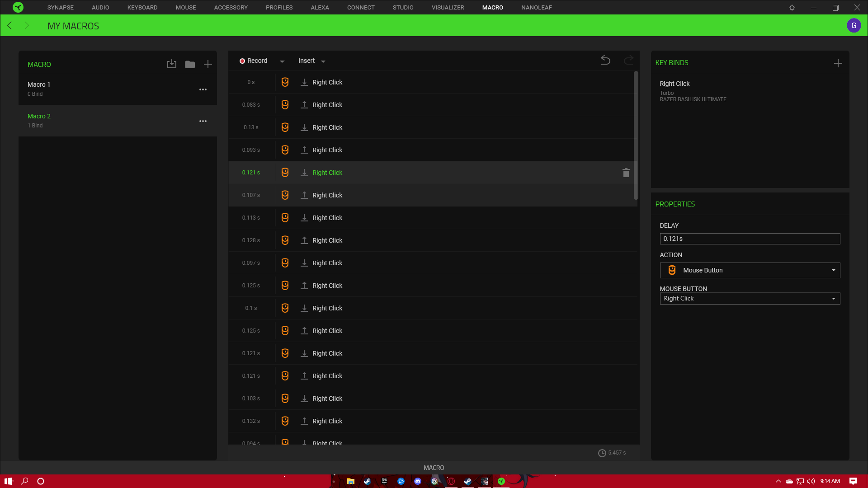Delete the selected 0.121 s Right Click step
The width and height of the screenshot is (868, 488).
626,173
